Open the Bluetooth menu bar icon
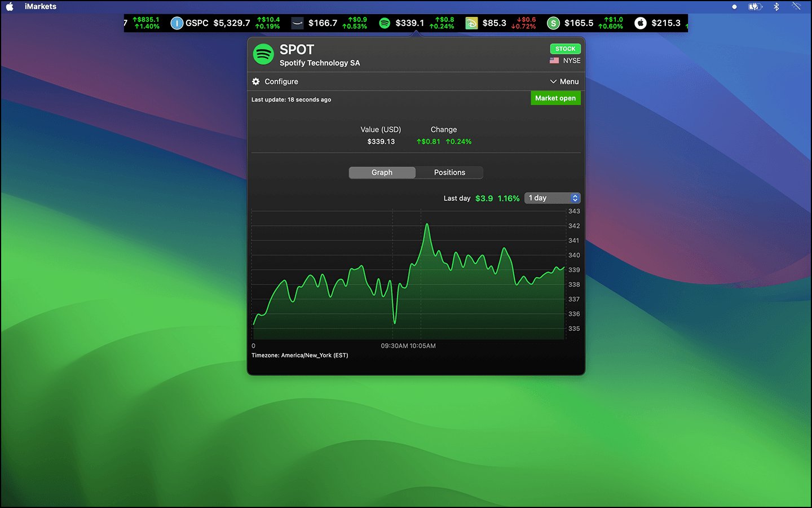812x508 pixels. point(776,7)
